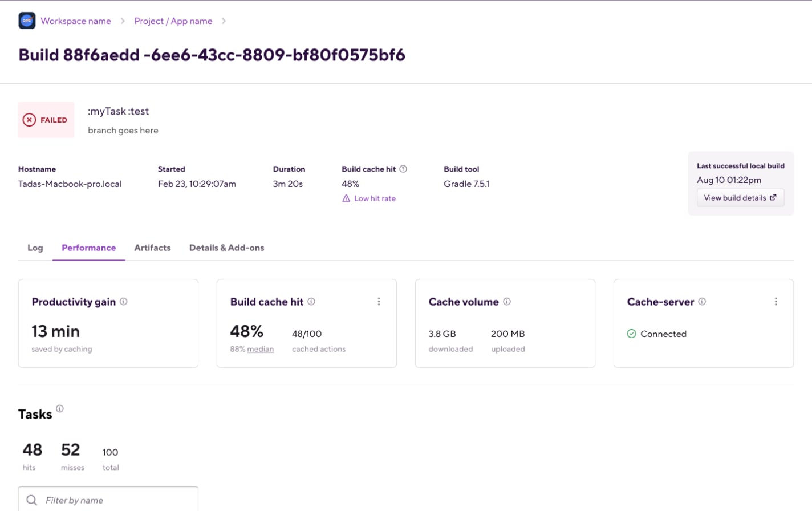Click the Cache volume info icon
This screenshot has width=812, height=511.
tap(507, 302)
